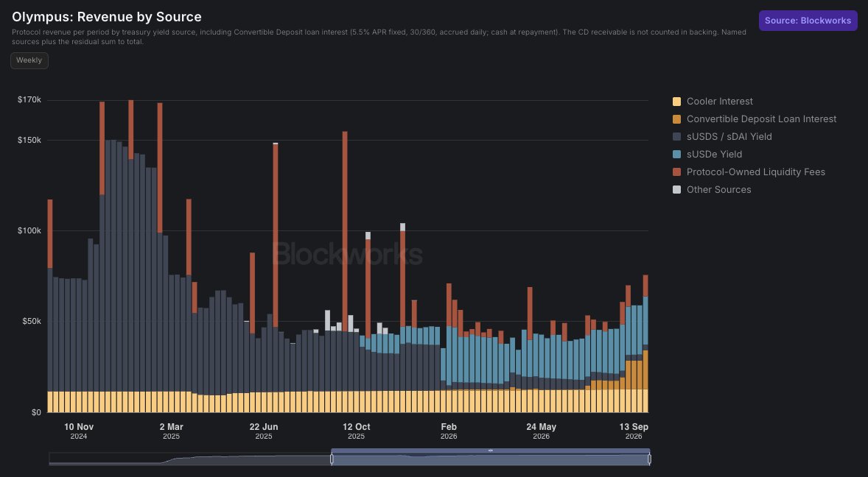Click the sUSDe Yield legend swatch

coord(676,154)
